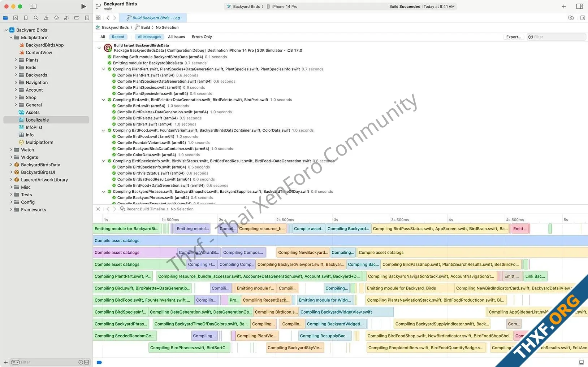The height and width of the screenshot is (367, 588).
Task: Click the console toggle icon at bottom right
Action: [x=581, y=362]
